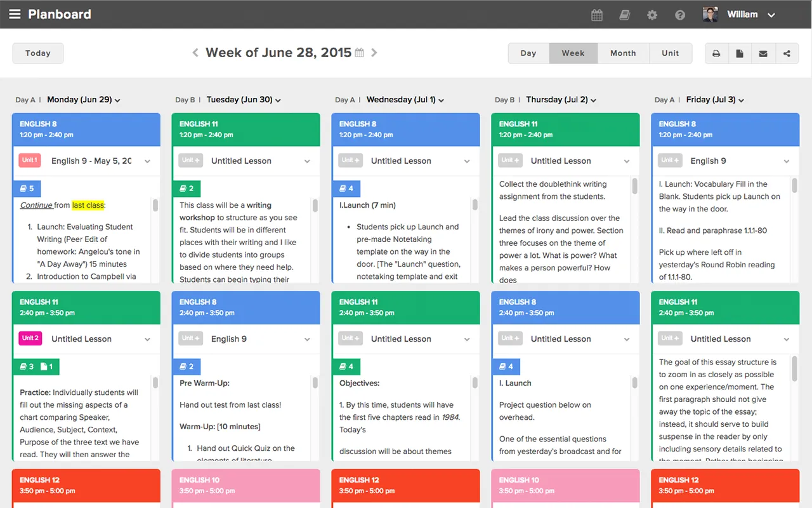The height and width of the screenshot is (508, 812).
Task: Open 5 standards tag on Monday English 8
Action: (27, 189)
